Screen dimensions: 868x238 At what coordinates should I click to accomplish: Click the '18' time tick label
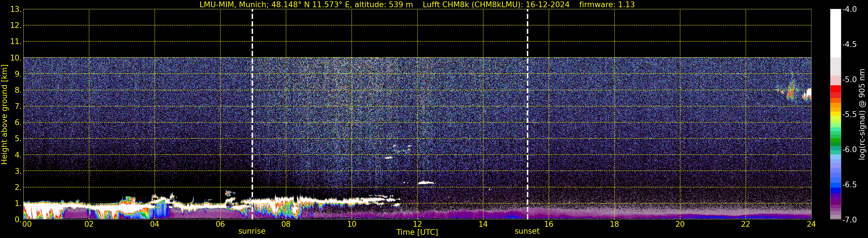pyautogui.click(x=615, y=224)
